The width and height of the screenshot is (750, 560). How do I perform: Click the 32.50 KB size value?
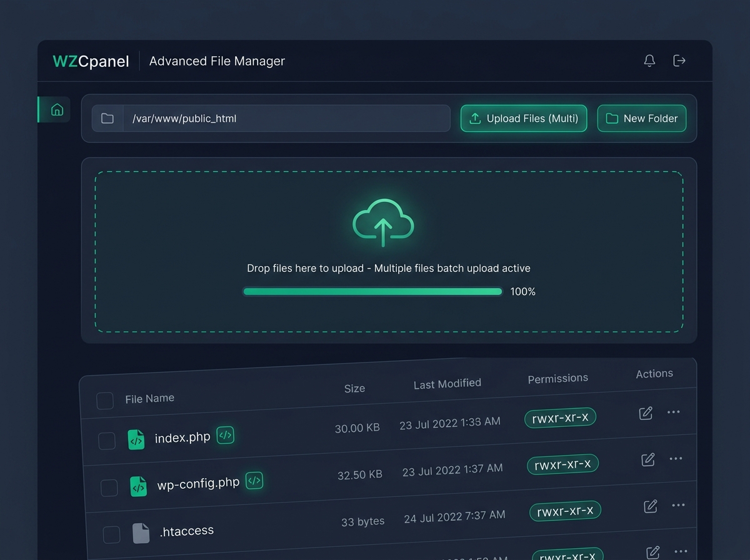360,475
